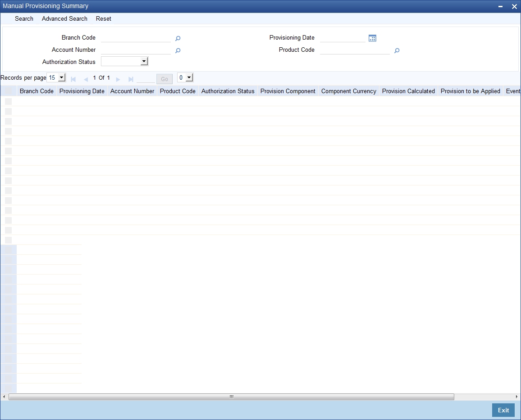
Task: Click the Product Code input field
Action: 355,50
